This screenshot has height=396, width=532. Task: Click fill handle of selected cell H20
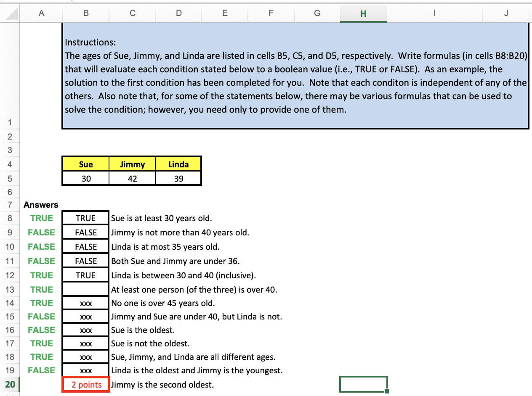pyautogui.click(x=387, y=391)
